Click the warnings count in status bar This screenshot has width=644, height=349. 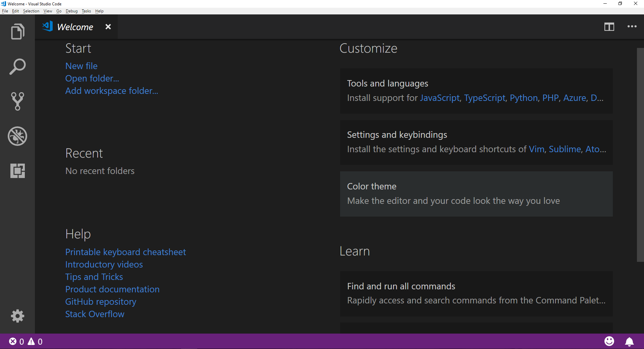point(35,341)
